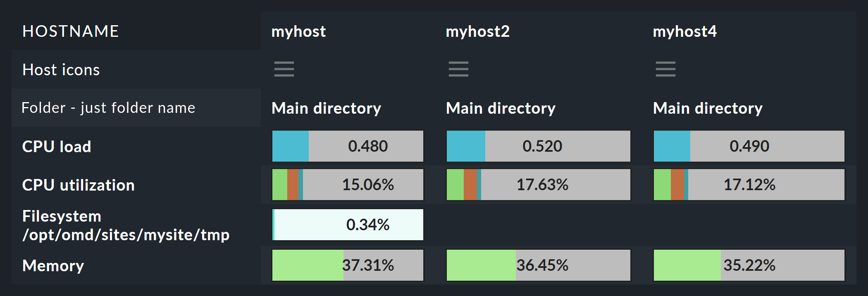Open the hamburger menu icon for myhost
The height and width of the screenshot is (296, 868).
pyautogui.click(x=284, y=69)
